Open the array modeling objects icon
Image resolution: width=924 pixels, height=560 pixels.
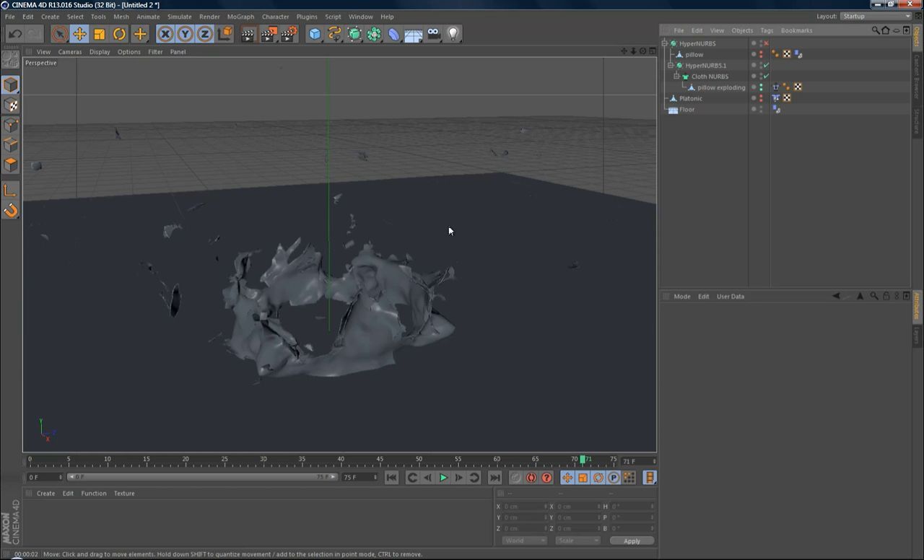pyautogui.click(x=374, y=34)
